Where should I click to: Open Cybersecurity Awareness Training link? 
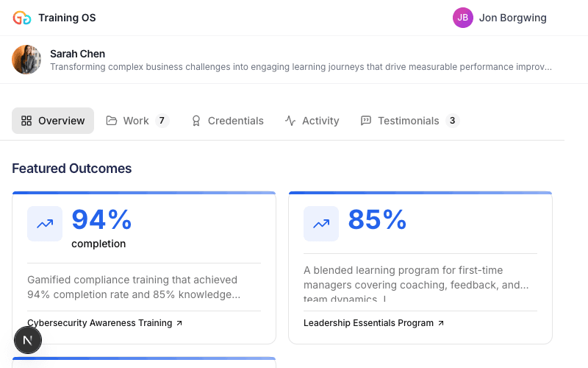pyautogui.click(x=104, y=323)
